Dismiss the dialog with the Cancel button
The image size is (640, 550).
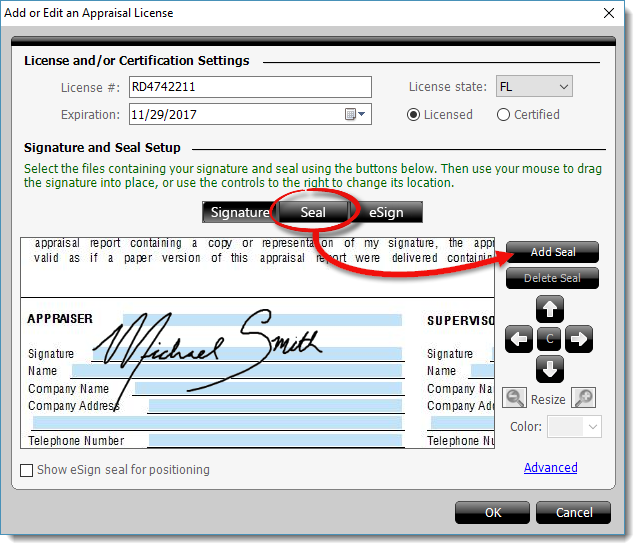573,512
